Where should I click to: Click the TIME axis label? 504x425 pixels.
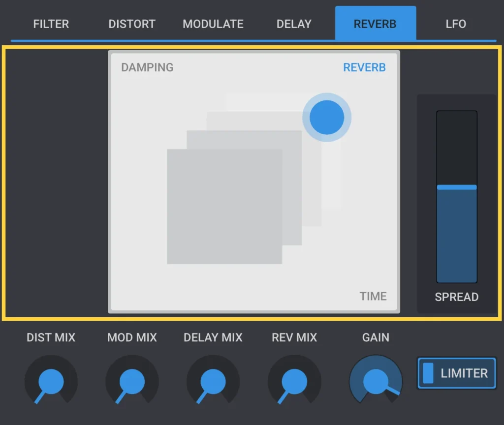point(373,296)
